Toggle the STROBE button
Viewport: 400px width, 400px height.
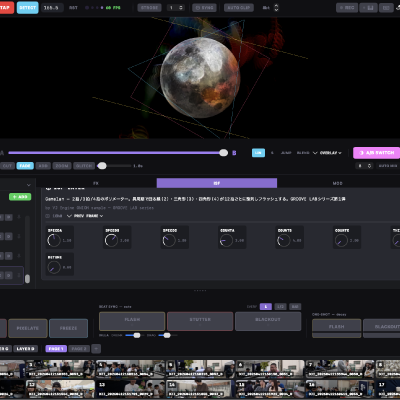[x=149, y=8]
